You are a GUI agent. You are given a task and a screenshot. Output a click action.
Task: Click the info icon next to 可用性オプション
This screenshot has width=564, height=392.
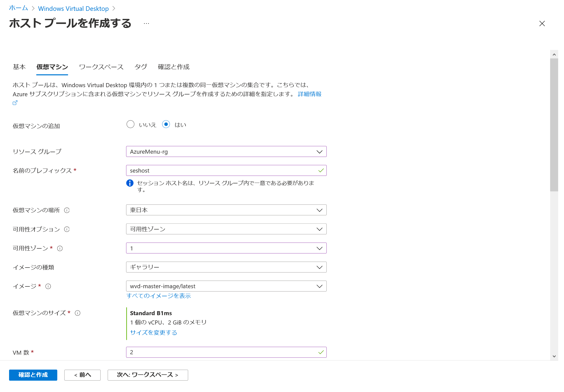67,229
